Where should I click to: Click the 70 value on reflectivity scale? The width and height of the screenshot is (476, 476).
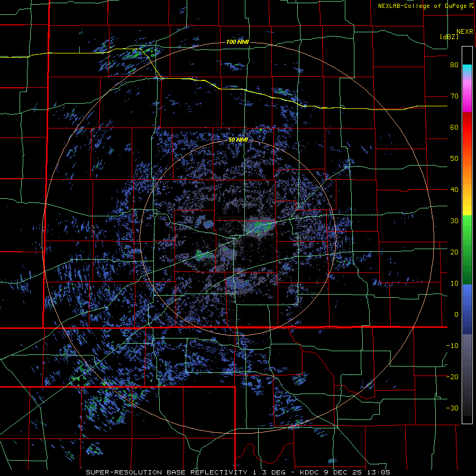(454, 96)
